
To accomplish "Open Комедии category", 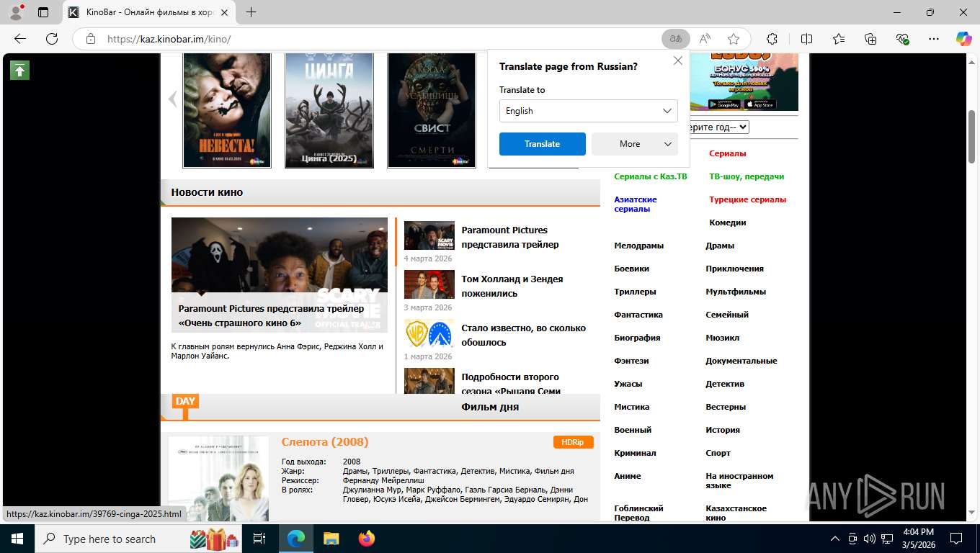I will coord(728,222).
